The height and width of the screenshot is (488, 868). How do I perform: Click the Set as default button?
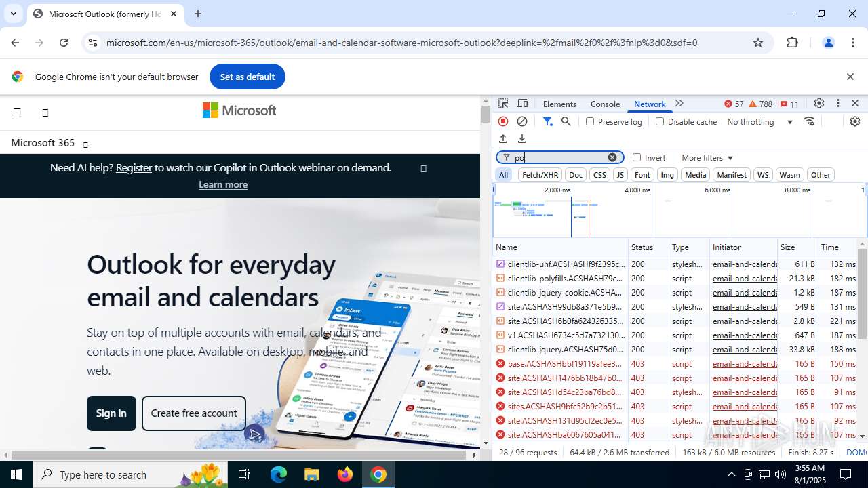click(248, 77)
